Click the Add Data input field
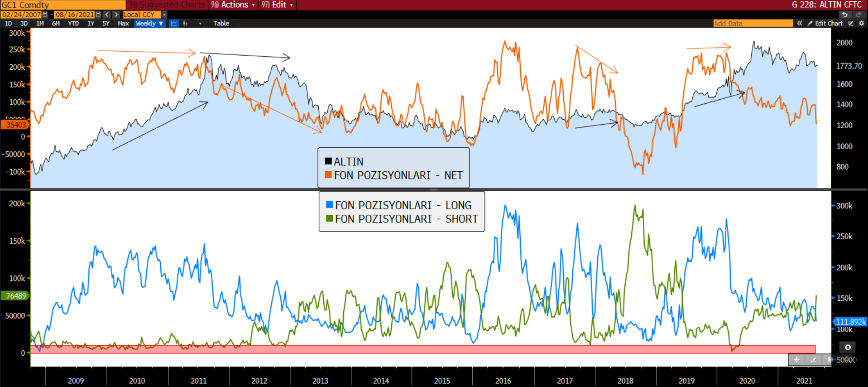This screenshot has width=868, height=387. [753, 23]
